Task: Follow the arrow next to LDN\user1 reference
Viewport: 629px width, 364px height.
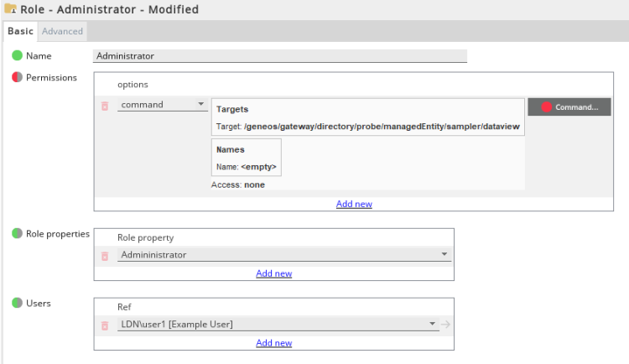Action: (445, 325)
